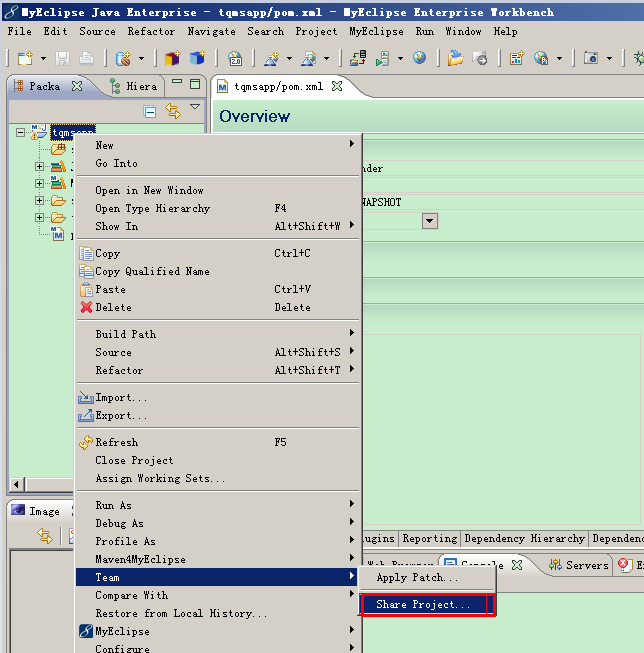Image resolution: width=644 pixels, height=653 pixels.
Task: Select Close Project entry
Action: [x=217, y=460]
